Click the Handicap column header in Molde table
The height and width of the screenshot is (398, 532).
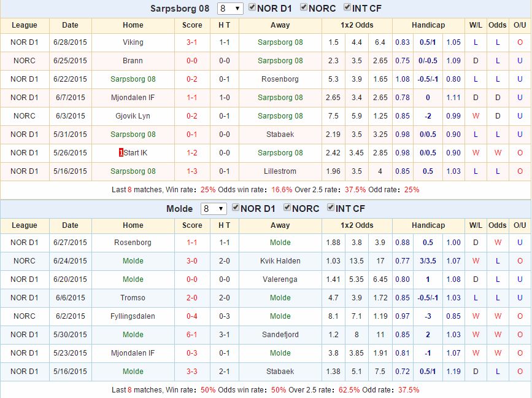pyautogui.click(x=428, y=225)
